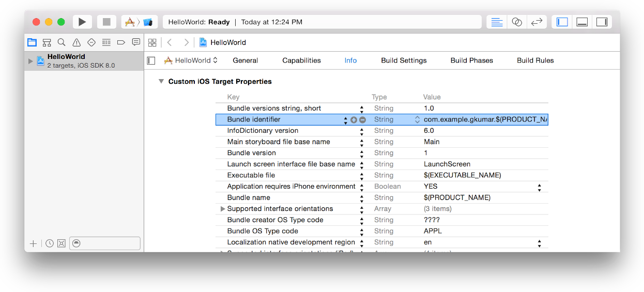Select the Value column header
The image size is (644, 292).
coord(432,97)
